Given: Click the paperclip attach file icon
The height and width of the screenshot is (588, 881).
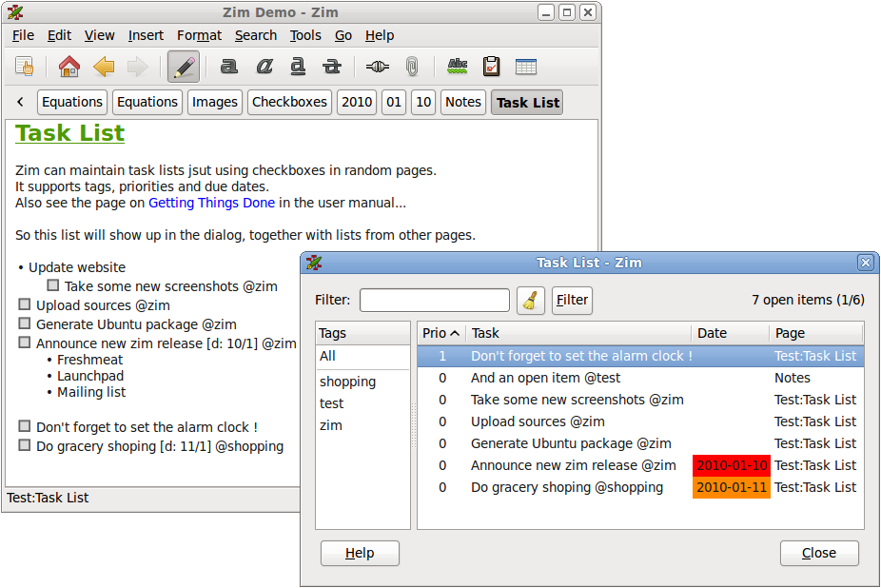Looking at the screenshot, I should [x=412, y=67].
